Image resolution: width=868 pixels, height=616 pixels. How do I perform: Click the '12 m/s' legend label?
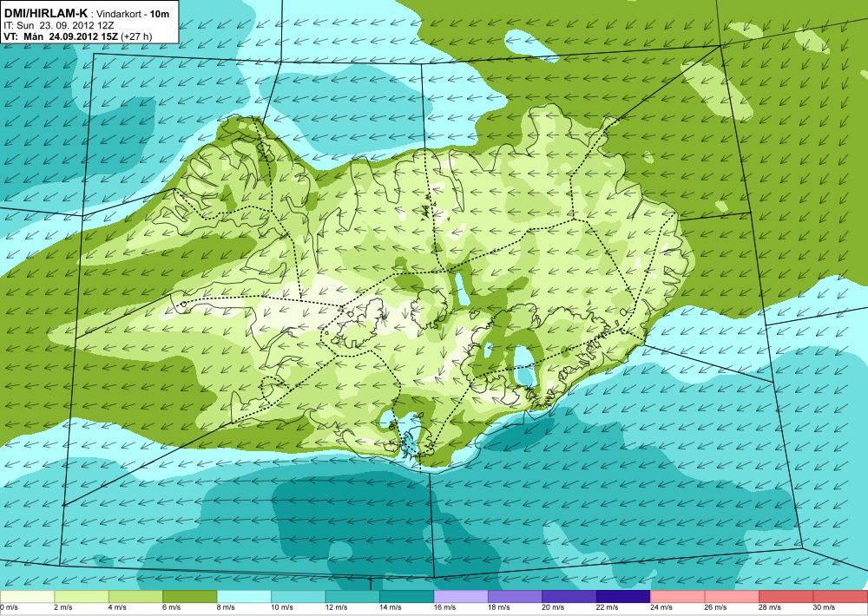tap(337, 607)
